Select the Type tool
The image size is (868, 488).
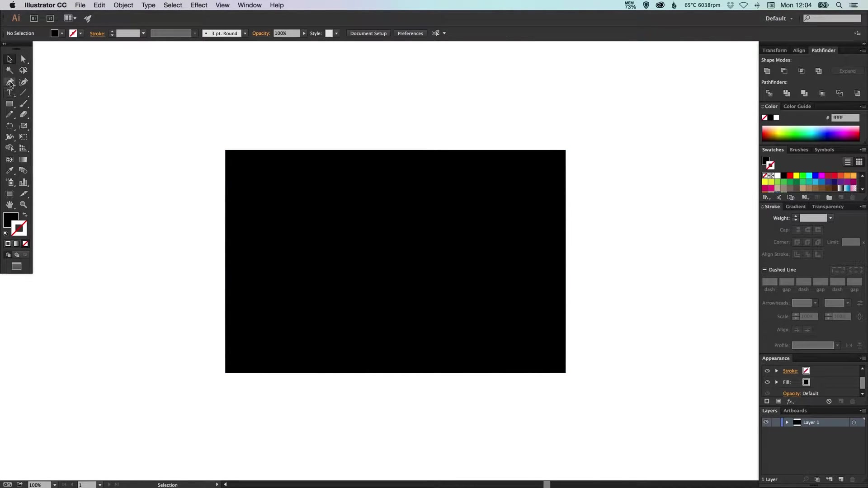(x=9, y=93)
